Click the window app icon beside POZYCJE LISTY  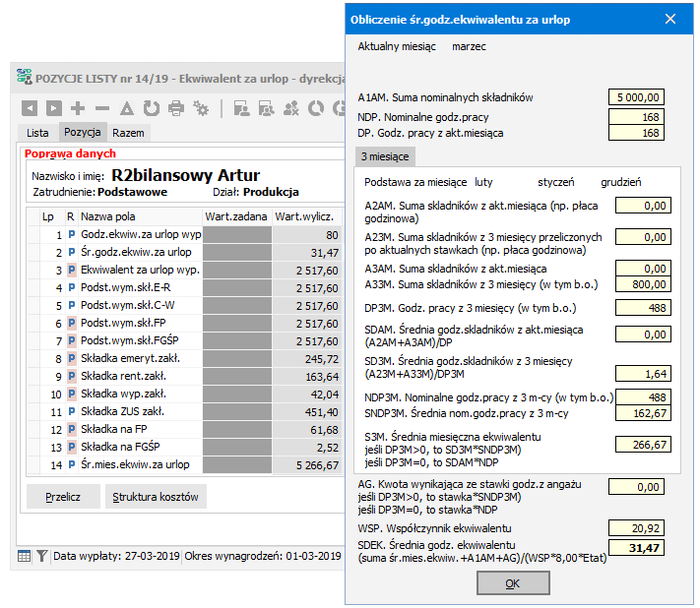[x=25, y=77]
